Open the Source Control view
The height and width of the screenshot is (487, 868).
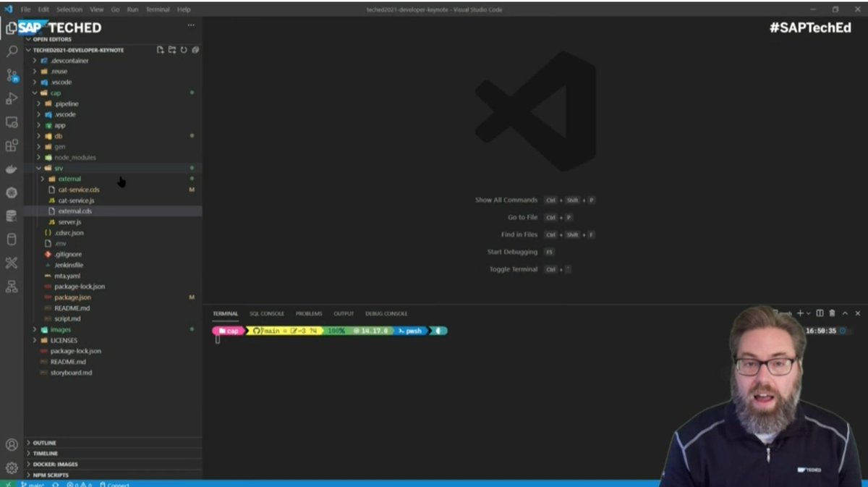[x=12, y=75]
